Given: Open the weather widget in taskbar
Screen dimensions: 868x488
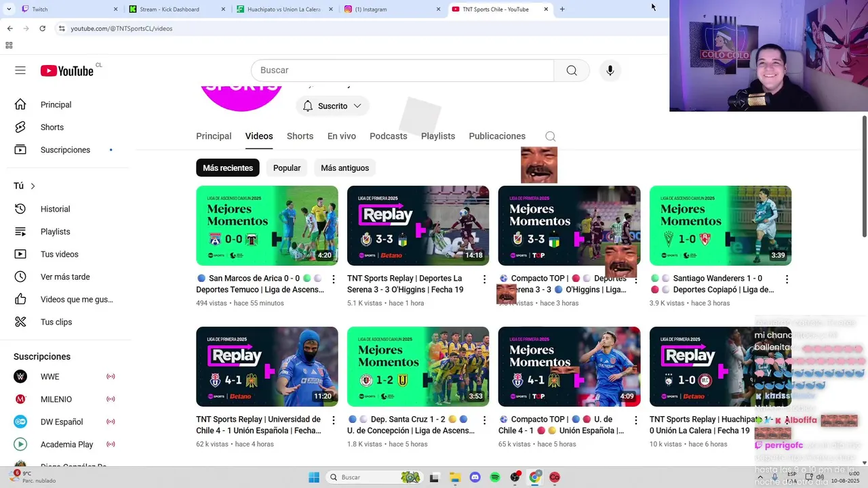Looking at the screenshot, I should pos(34,477).
